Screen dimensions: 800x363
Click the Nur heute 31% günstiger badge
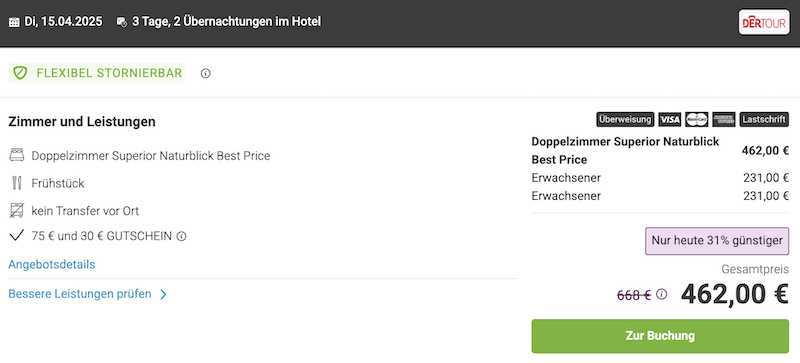point(717,241)
